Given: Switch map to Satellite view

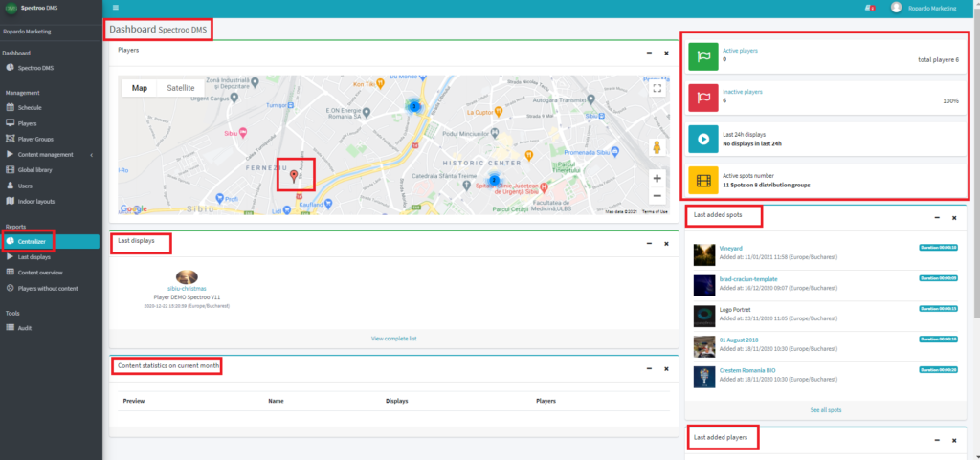Looking at the screenshot, I should point(181,88).
